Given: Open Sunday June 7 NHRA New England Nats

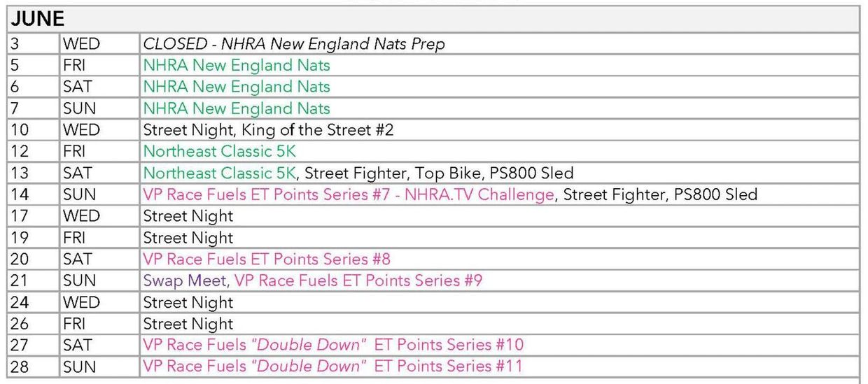Looking at the screenshot, I should click(x=237, y=108).
